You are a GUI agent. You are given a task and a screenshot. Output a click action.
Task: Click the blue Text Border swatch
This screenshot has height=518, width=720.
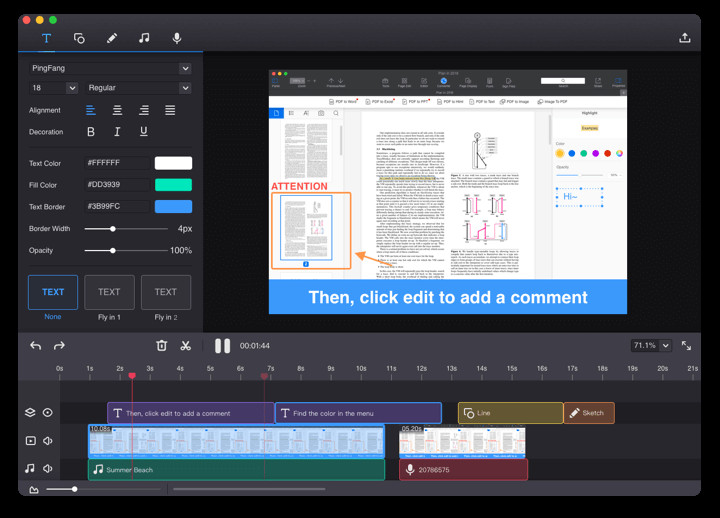(x=174, y=207)
